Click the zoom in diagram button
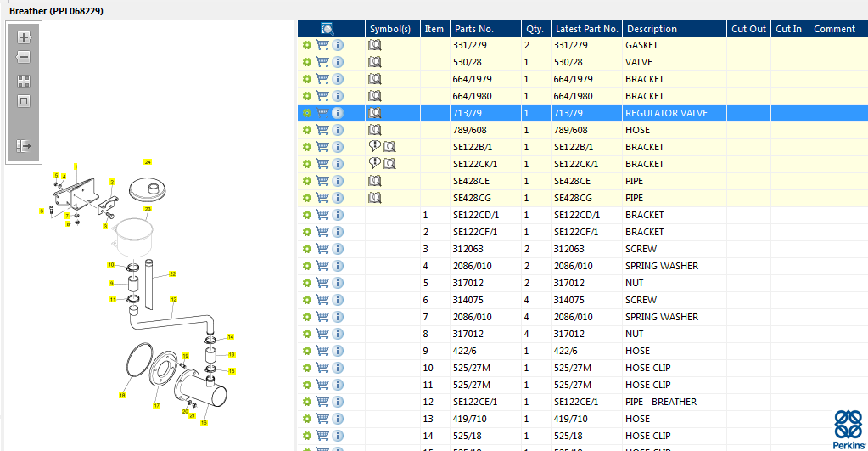The width and height of the screenshot is (868, 451). click(x=24, y=37)
